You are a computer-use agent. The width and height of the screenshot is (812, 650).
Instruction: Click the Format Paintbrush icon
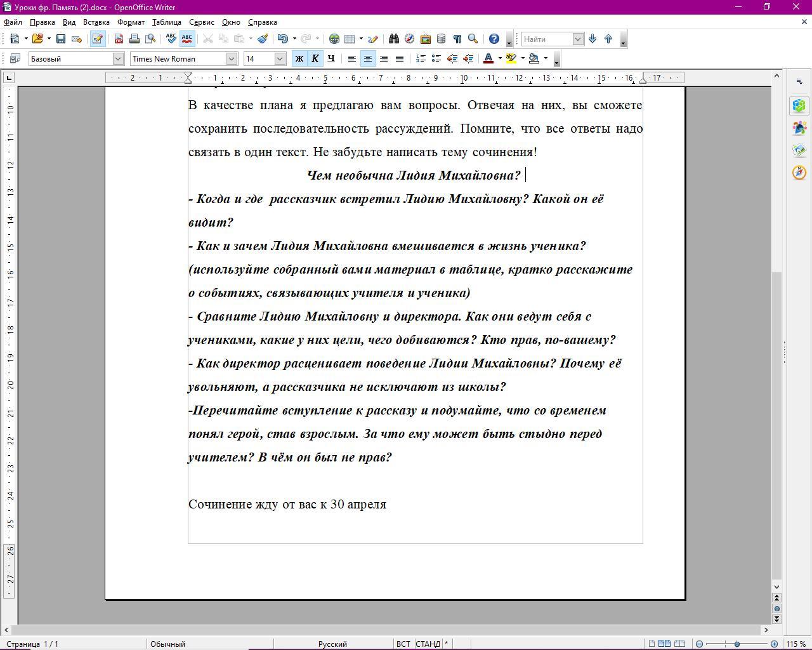click(263, 39)
